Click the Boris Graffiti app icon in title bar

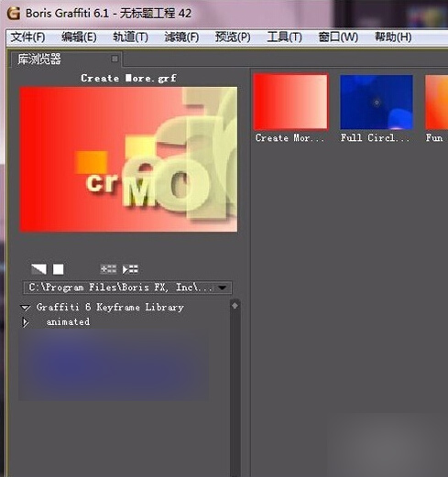[x=14, y=14]
